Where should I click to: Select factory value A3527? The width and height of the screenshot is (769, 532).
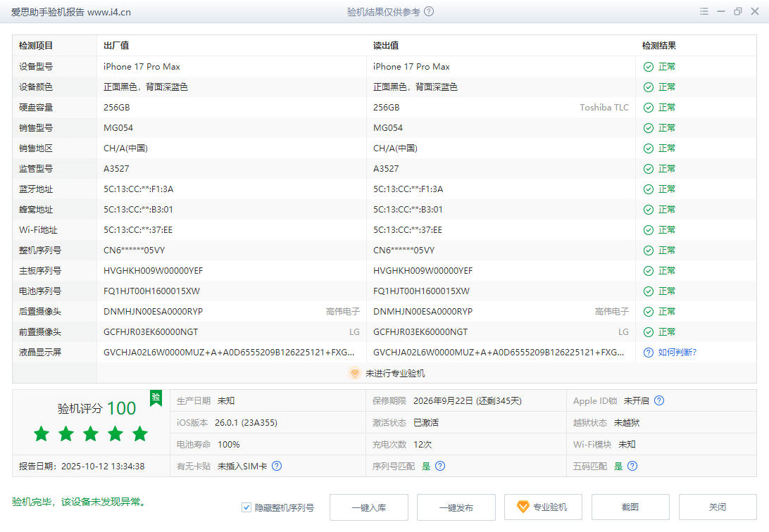116,168
